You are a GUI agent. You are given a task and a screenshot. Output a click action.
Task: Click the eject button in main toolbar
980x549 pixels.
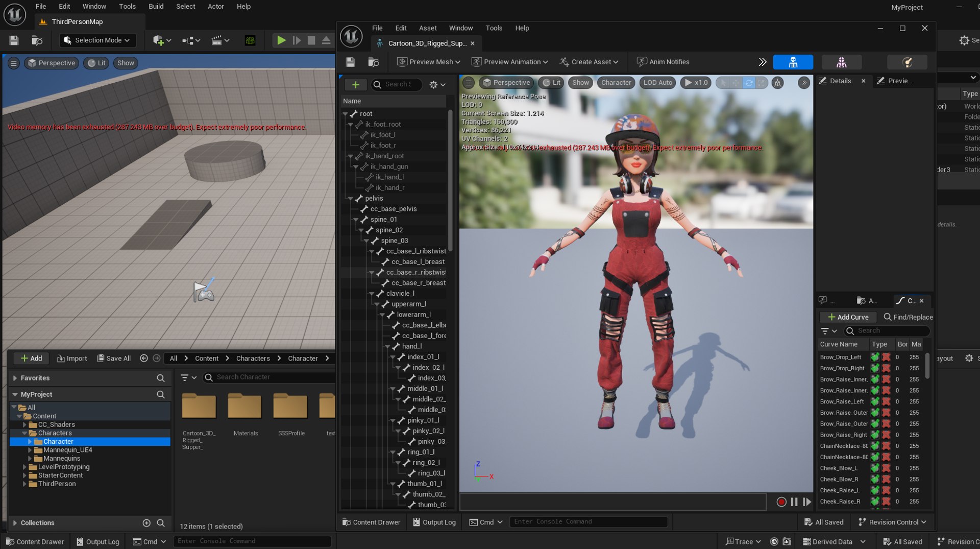point(326,40)
